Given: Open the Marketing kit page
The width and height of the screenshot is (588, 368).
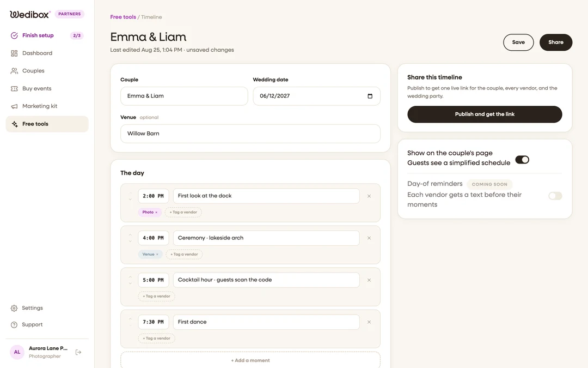Looking at the screenshot, I should click(x=47, y=106).
